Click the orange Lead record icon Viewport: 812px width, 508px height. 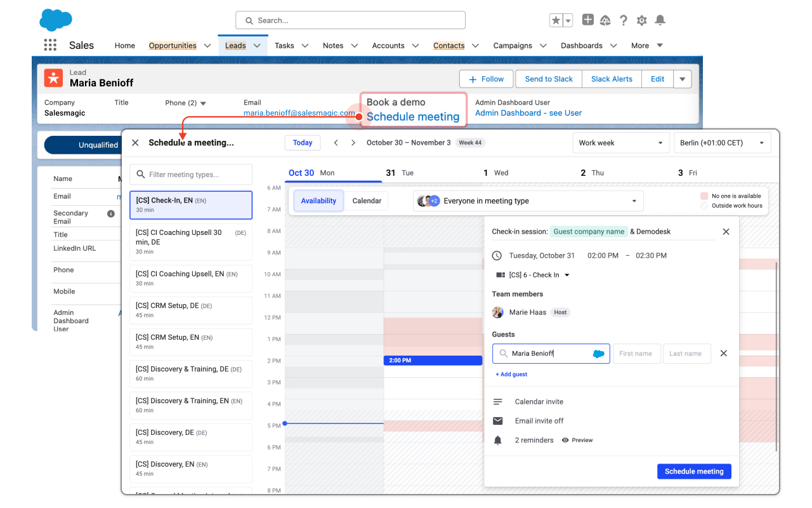pos(53,78)
